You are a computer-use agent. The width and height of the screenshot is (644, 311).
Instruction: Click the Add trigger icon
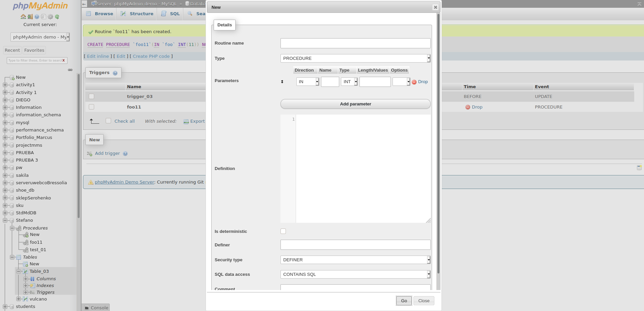tap(89, 153)
